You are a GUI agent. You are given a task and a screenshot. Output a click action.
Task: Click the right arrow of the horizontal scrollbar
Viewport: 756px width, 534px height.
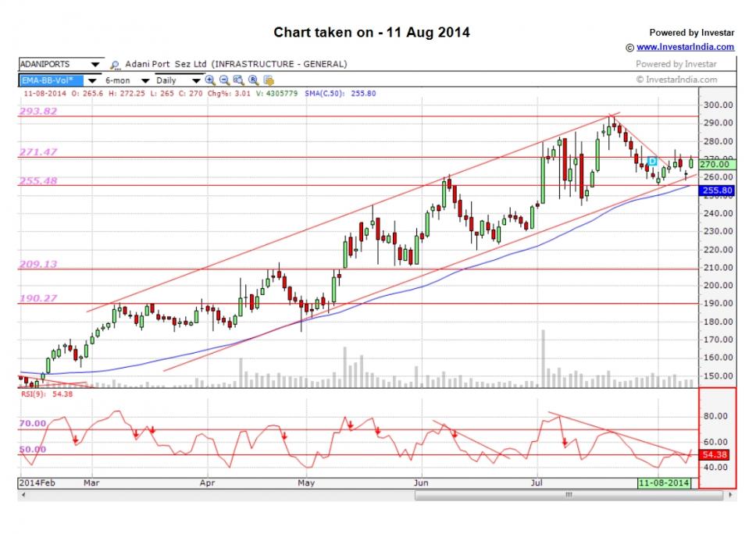730,495
